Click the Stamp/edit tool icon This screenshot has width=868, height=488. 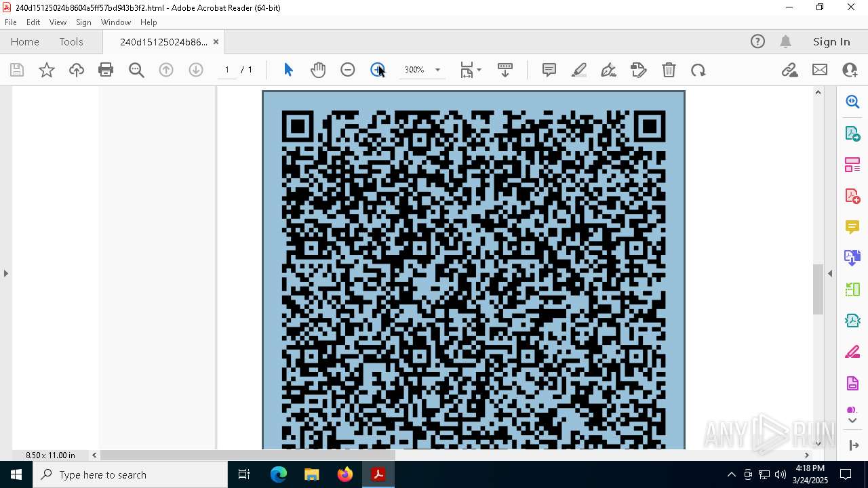(639, 70)
